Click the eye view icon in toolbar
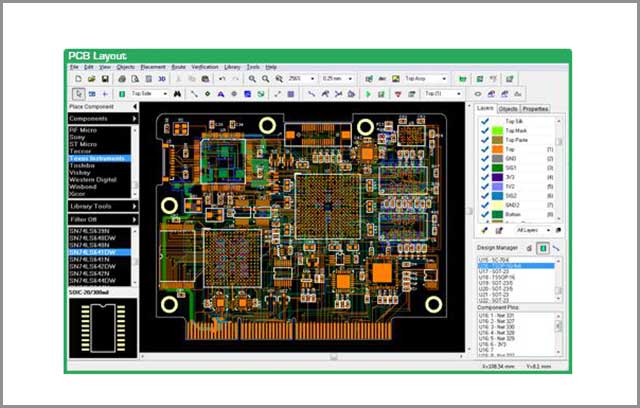 tap(478, 94)
